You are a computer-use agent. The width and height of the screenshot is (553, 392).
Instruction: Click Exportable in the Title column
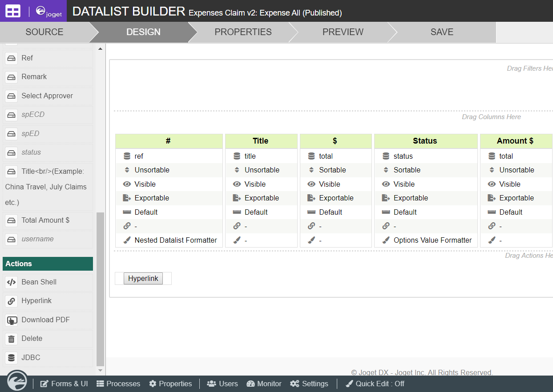[x=262, y=198]
